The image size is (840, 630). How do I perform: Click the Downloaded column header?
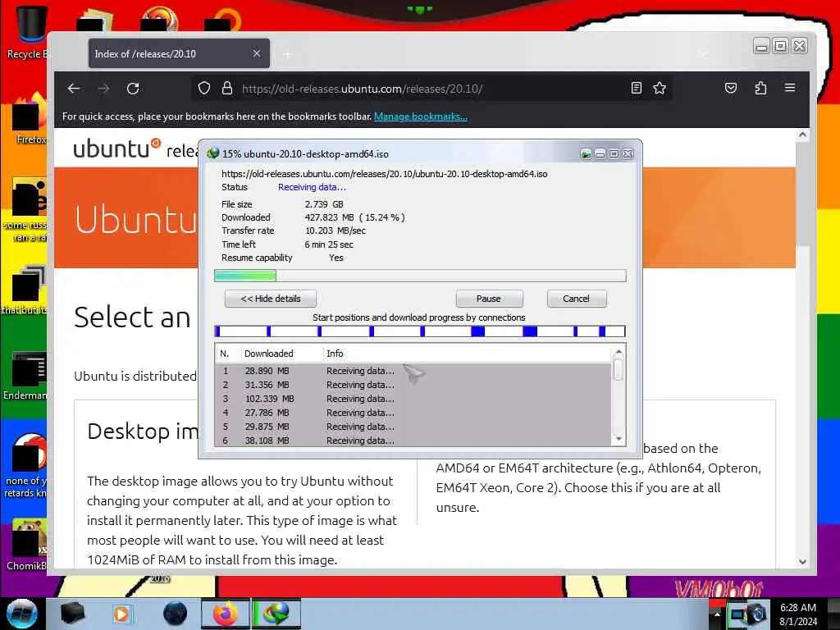click(282, 354)
